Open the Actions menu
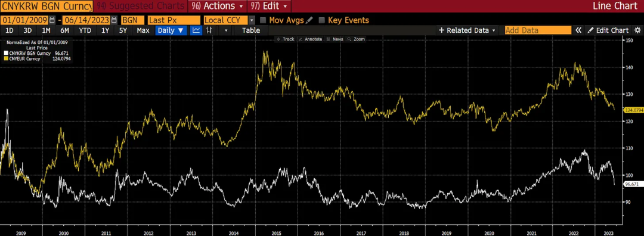Image resolution: width=644 pixels, height=236 pixels. click(217, 6)
